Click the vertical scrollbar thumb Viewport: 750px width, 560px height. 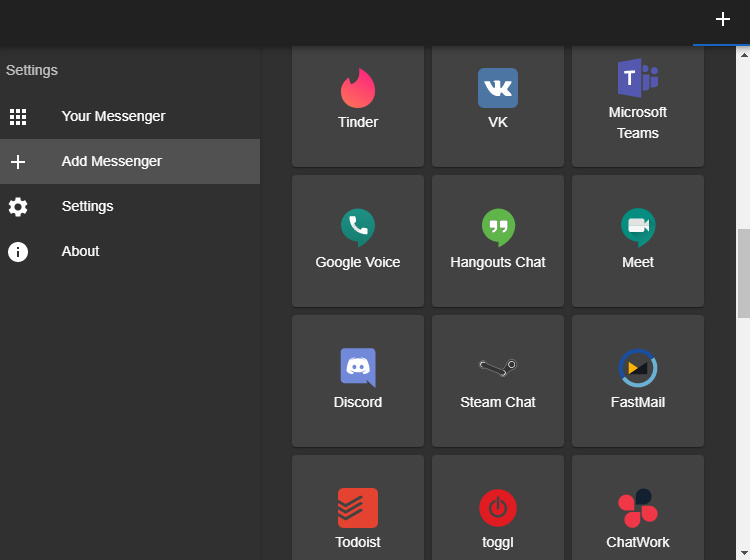[744, 274]
